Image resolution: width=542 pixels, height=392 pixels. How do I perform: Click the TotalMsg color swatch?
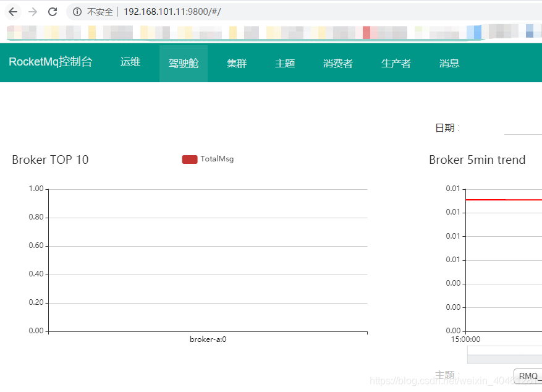tap(189, 159)
